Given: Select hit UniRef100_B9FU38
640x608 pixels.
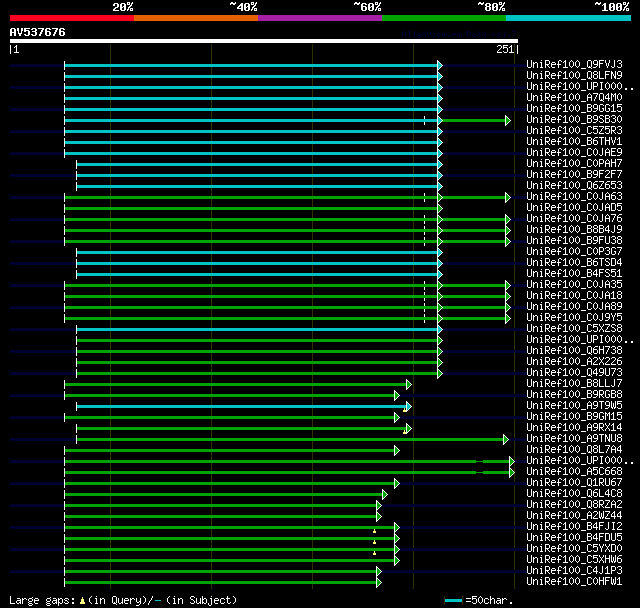Looking at the screenshot, I should click(574, 241).
